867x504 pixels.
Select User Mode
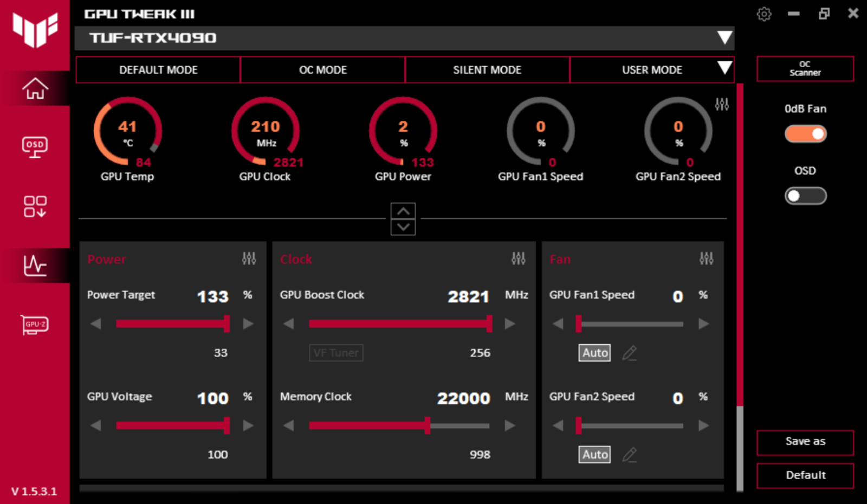[652, 70]
